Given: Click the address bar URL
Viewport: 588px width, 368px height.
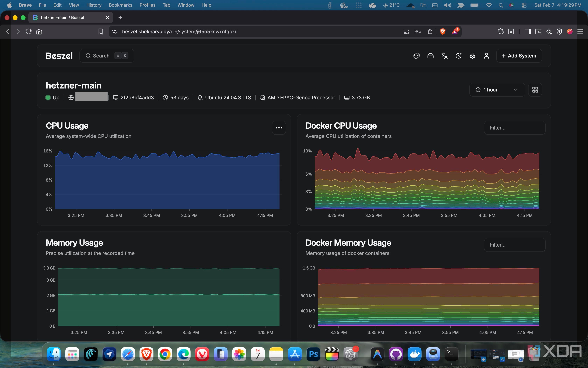Looking at the screenshot, I should pyautogui.click(x=180, y=32).
